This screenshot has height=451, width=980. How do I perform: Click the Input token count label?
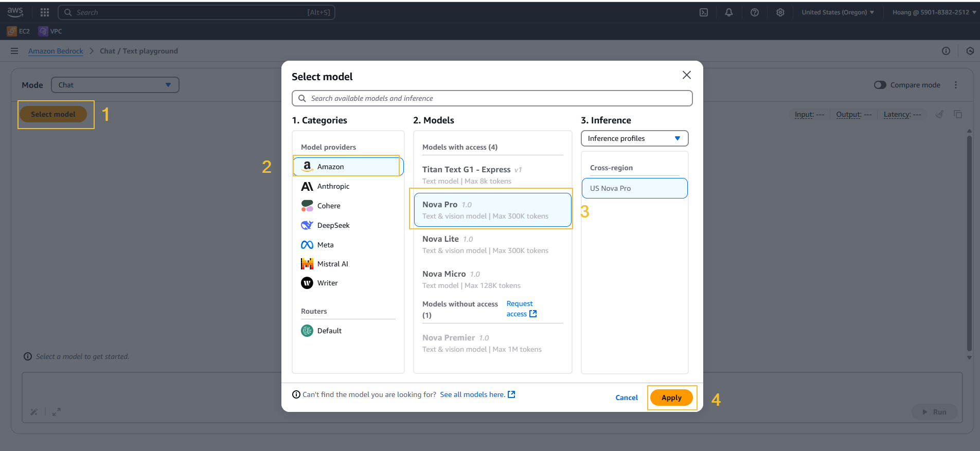(810, 114)
